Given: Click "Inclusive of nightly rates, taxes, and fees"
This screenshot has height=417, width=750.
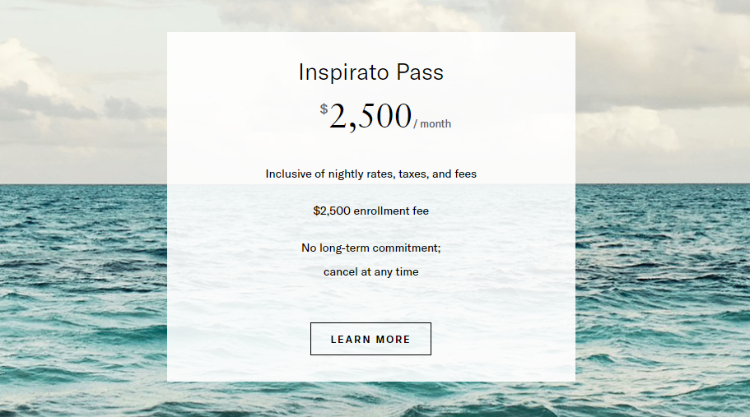Looking at the screenshot, I should coord(370,173).
